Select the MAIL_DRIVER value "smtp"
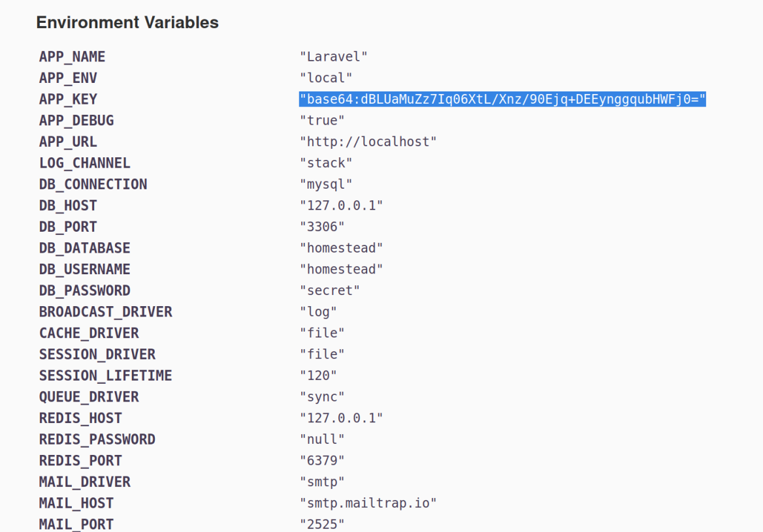763x532 pixels. coord(323,482)
